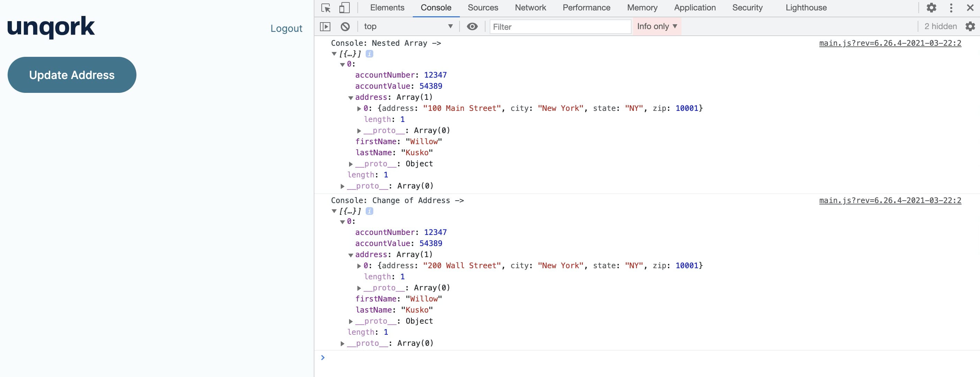Viewport: 980px width, 377px height.
Task: Expand outer __proto__ Array(0) in Nested Array log
Action: click(x=342, y=186)
